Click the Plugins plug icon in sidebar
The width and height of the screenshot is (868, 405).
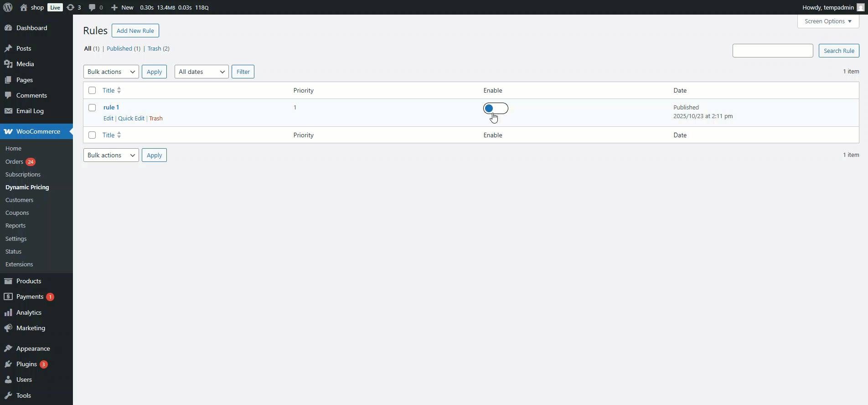8,364
